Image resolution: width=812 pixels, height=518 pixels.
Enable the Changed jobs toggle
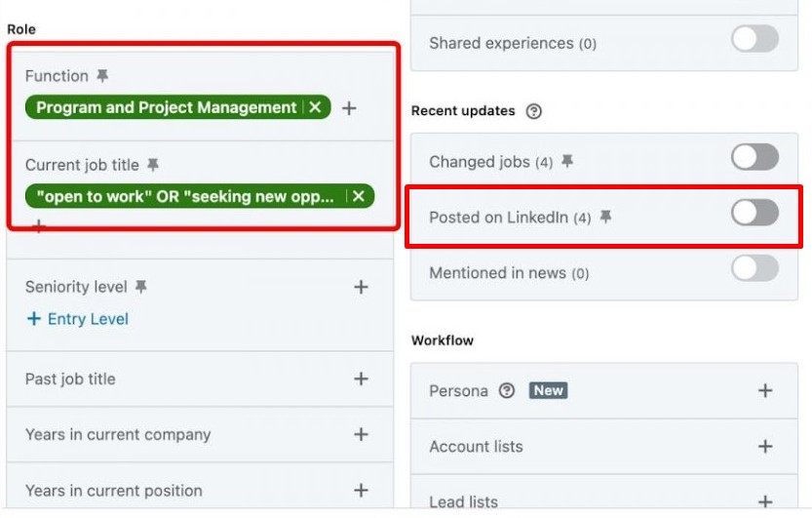click(754, 157)
